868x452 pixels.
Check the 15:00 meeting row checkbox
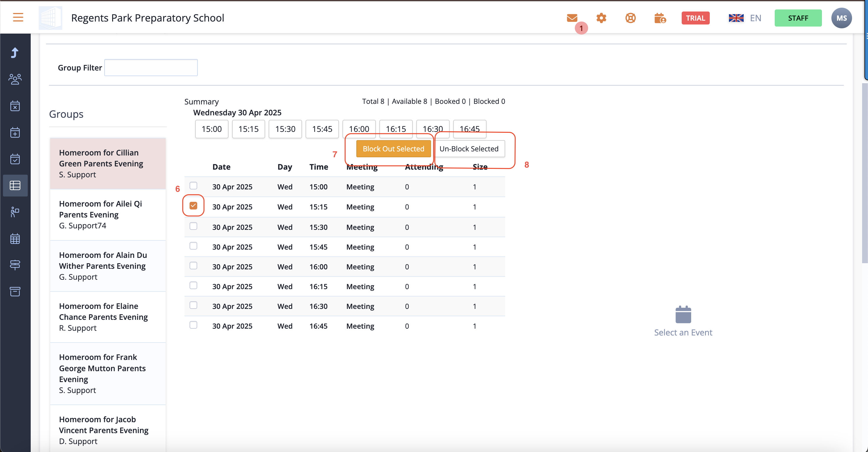click(193, 186)
